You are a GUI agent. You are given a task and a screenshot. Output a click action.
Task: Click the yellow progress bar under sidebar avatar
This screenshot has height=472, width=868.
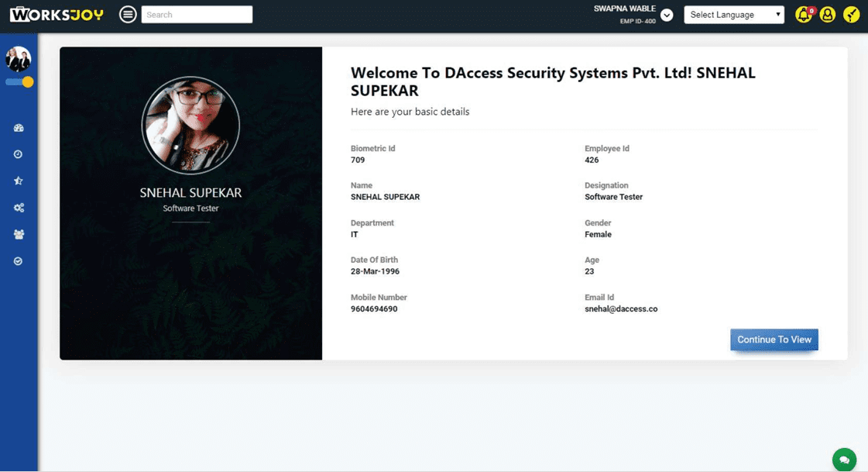pos(19,81)
